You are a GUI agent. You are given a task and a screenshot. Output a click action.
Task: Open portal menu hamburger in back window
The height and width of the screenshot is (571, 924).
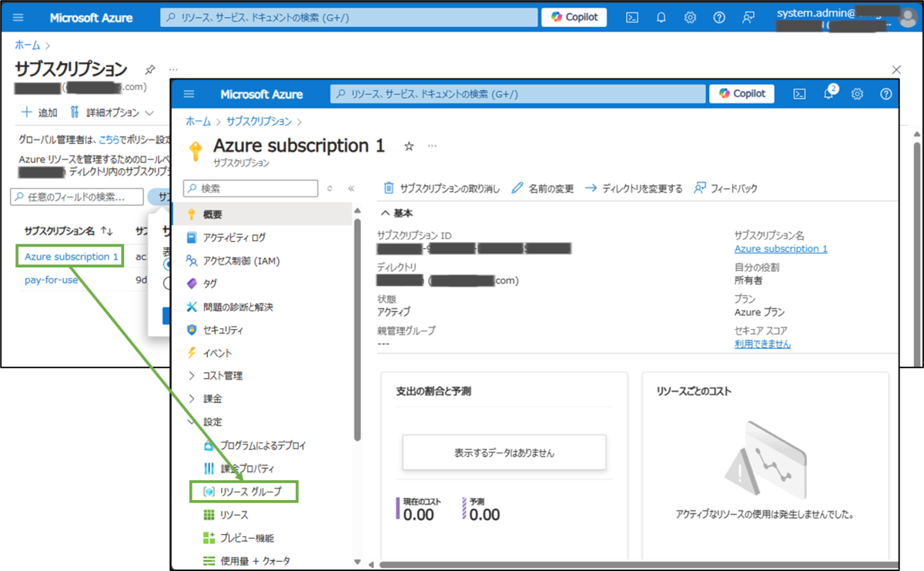[x=18, y=17]
